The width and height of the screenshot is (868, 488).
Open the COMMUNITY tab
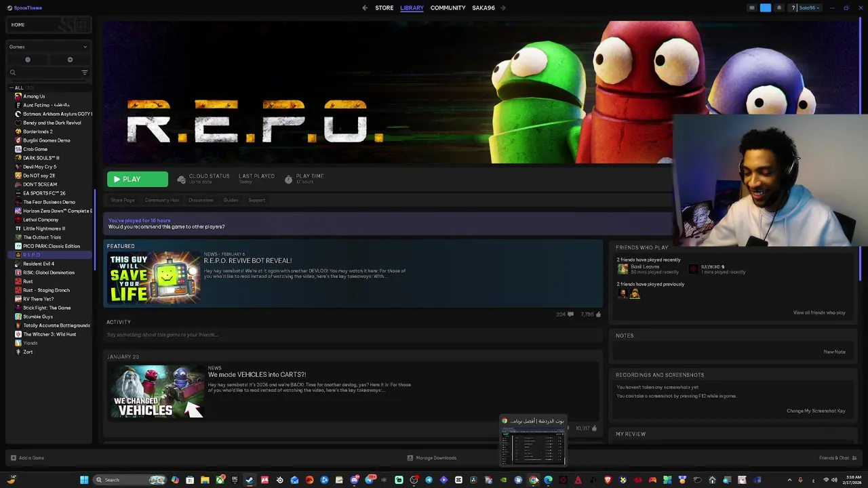(x=448, y=8)
